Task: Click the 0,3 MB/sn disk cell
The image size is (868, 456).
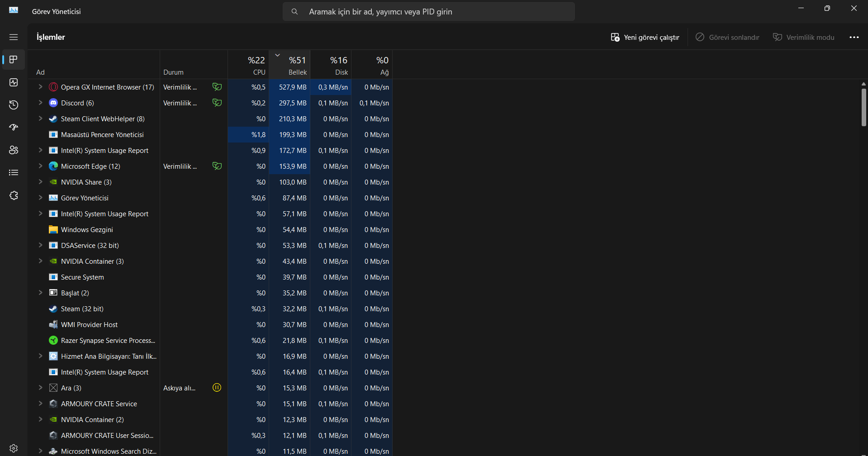Action: 331,87
